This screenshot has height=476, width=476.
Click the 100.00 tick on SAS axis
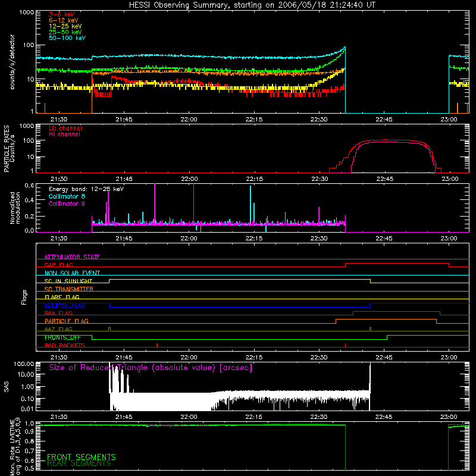(x=24, y=364)
